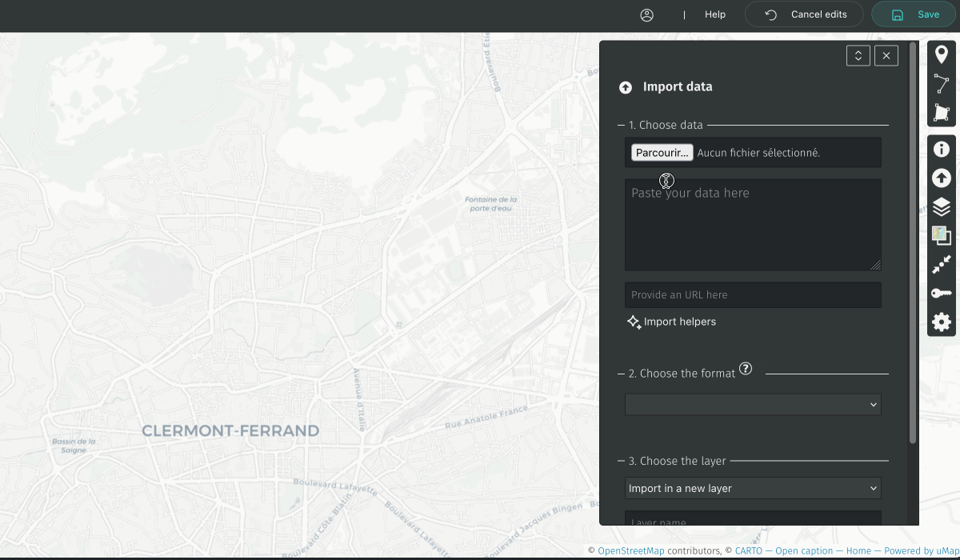Click Parcourir to browse for files
The image size is (960, 560).
click(x=662, y=153)
